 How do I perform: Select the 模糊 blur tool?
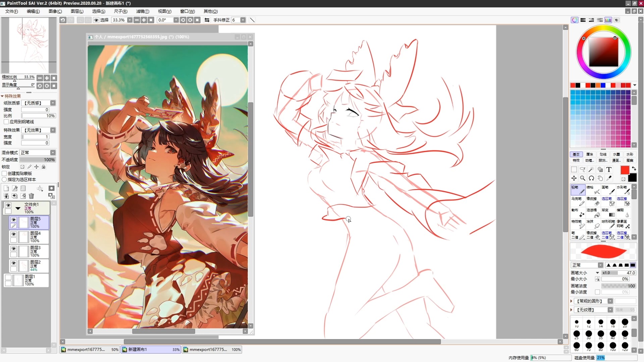(623, 213)
